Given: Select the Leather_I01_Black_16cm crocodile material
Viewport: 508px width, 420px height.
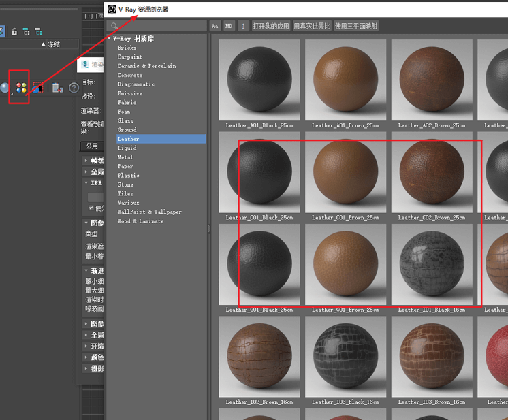Looking at the screenshot, I should [x=432, y=264].
